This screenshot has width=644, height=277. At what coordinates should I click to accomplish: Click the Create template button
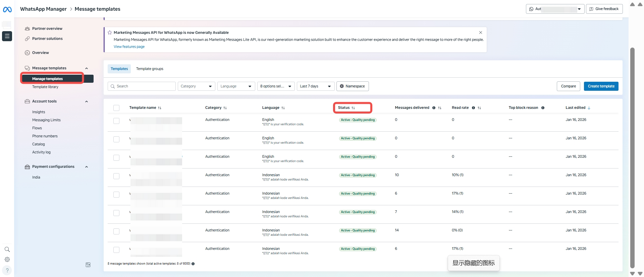point(601,86)
